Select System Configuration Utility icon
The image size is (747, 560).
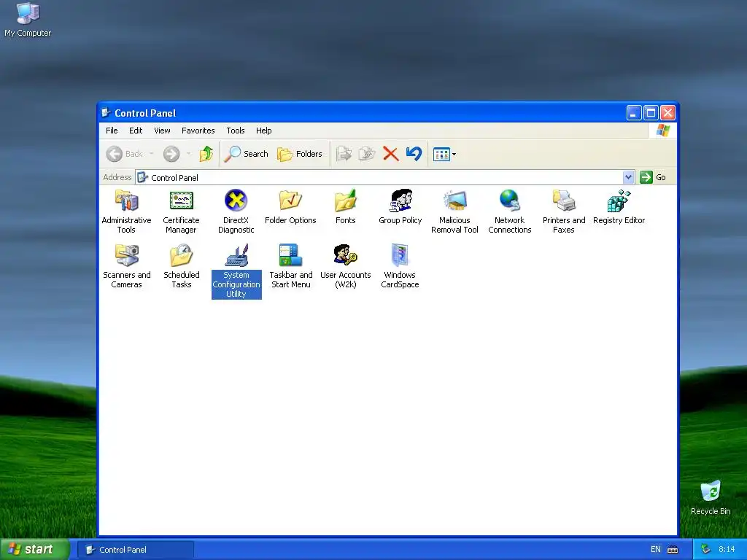click(x=236, y=271)
